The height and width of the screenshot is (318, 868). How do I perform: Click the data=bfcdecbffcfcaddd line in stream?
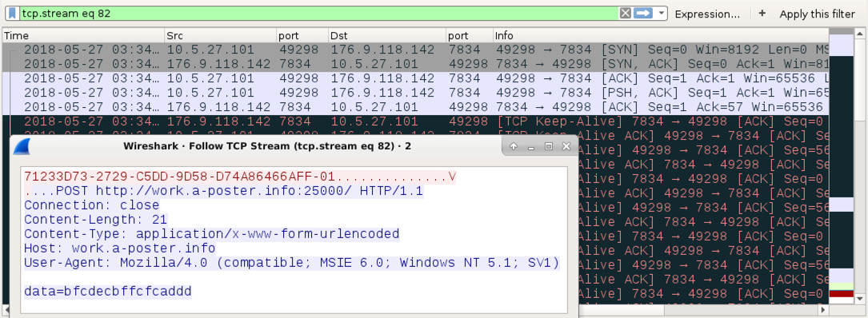(x=108, y=291)
